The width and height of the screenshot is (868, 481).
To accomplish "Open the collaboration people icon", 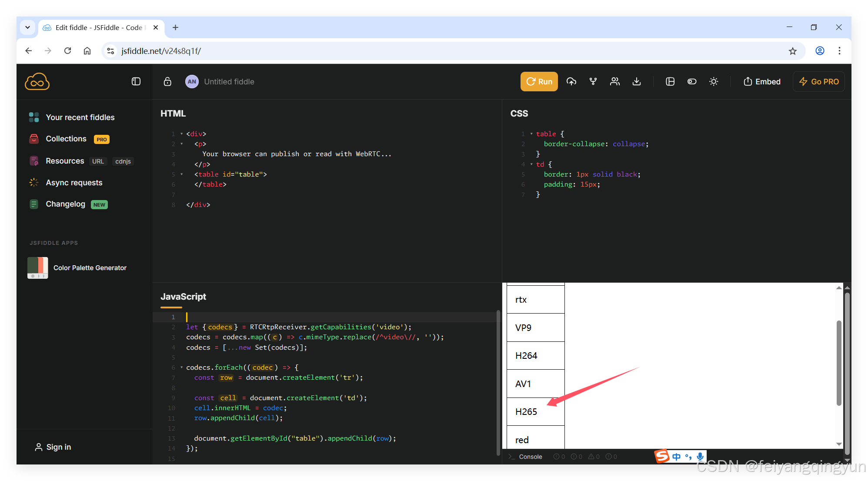I will [x=614, y=82].
